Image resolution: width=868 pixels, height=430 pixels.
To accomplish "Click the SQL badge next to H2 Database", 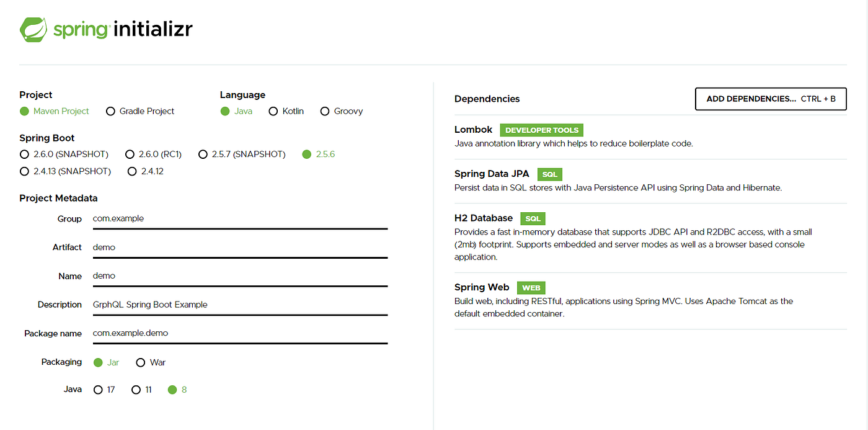I will pyautogui.click(x=533, y=218).
